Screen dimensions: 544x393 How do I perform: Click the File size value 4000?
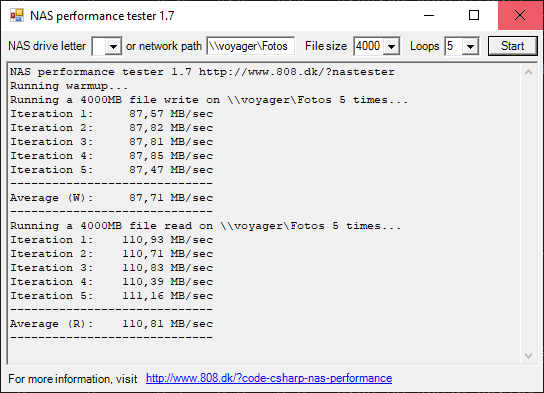pos(368,46)
